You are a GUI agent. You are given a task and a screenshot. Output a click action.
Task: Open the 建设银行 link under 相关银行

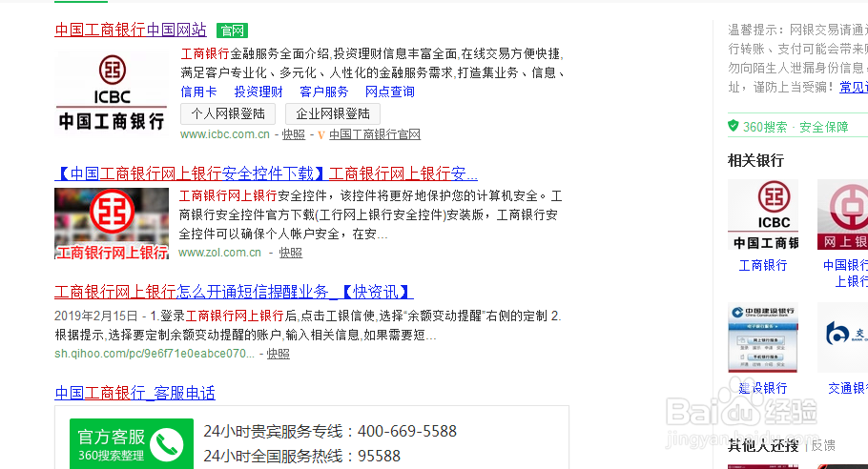click(x=763, y=388)
